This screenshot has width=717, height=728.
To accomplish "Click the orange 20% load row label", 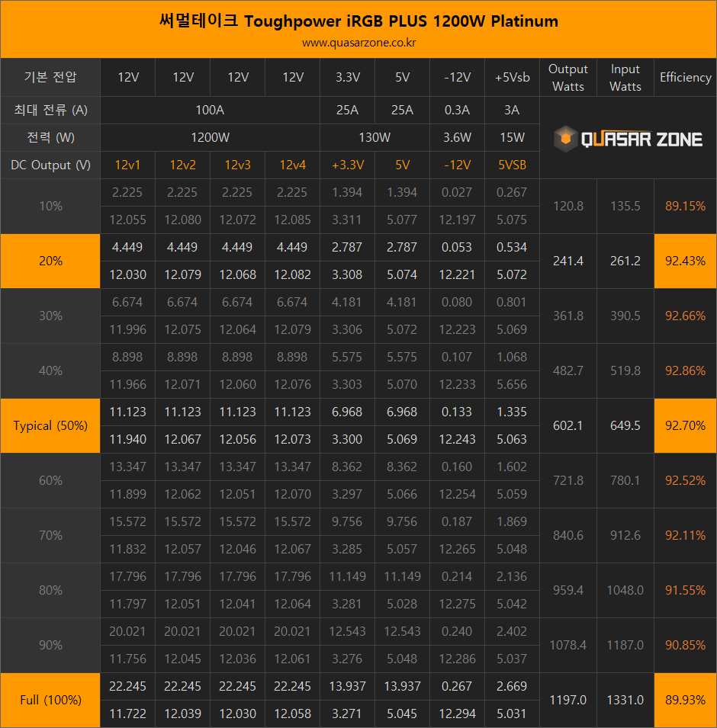I will pyautogui.click(x=50, y=261).
